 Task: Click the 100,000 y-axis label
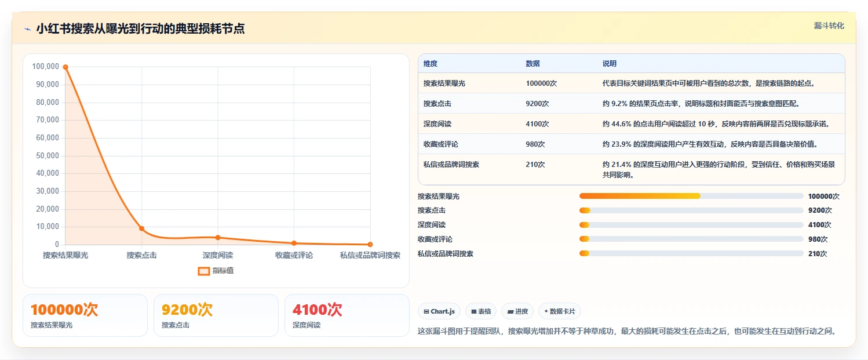pyautogui.click(x=46, y=67)
